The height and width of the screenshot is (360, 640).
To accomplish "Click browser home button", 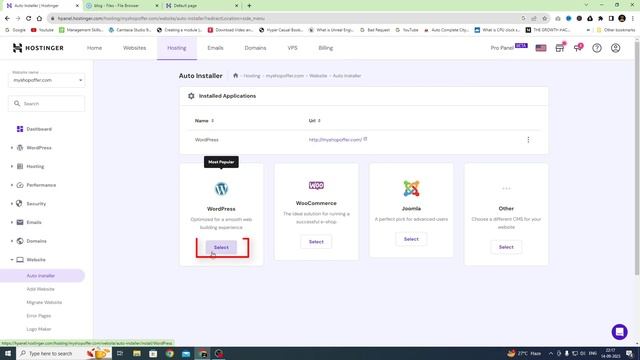I will pyautogui.click(x=39, y=18).
